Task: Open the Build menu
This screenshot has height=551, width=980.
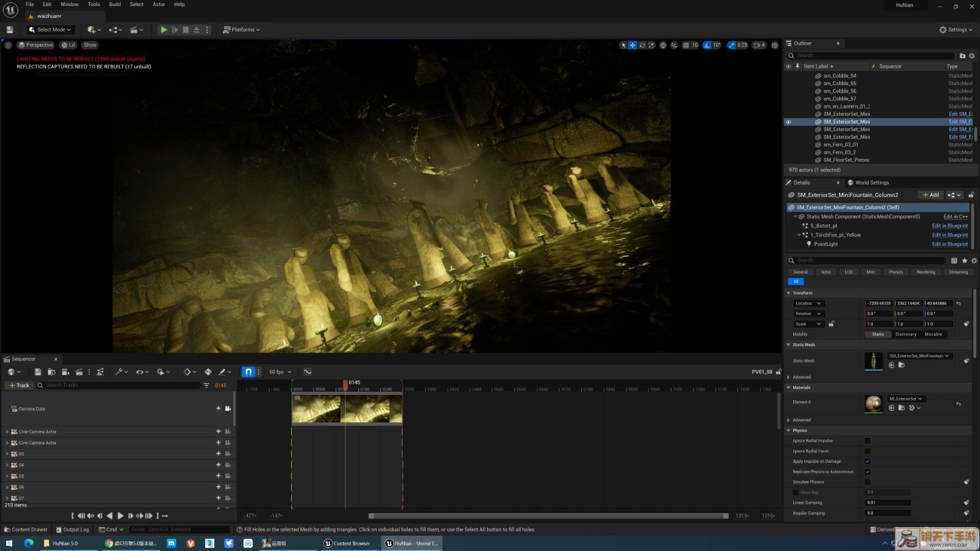Action: (x=115, y=4)
